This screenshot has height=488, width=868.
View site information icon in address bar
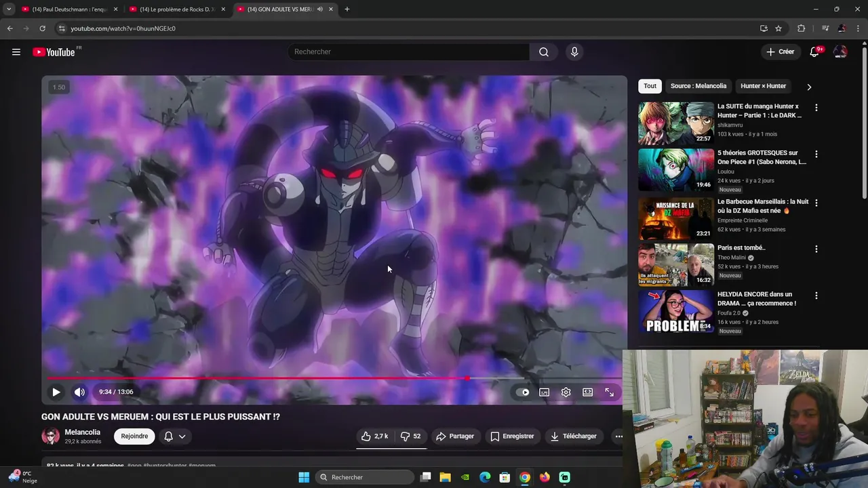[x=61, y=28]
